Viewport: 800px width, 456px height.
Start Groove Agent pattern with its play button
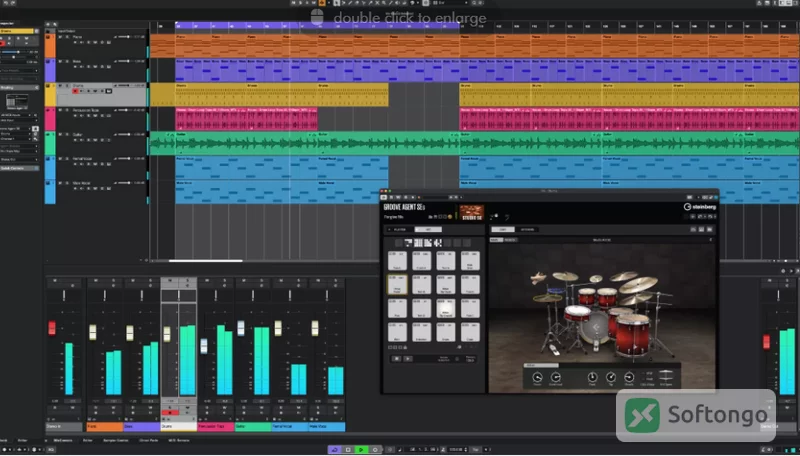(408, 359)
